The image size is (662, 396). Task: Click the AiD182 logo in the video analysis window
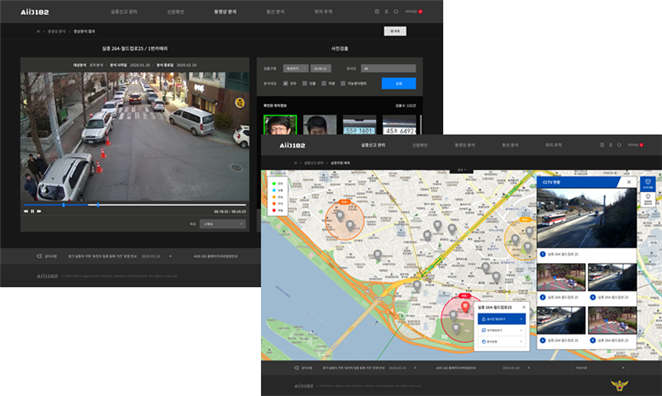point(35,12)
